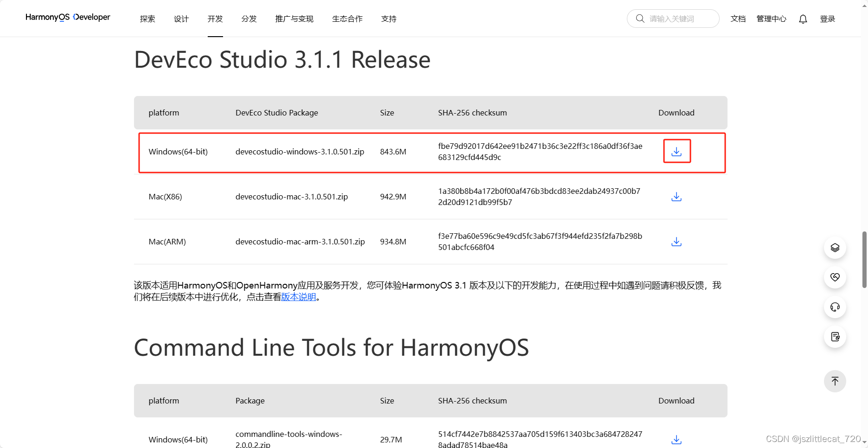The height and width of the screenshot is (448, 868).
Task: Open the 开发 menu
Action: point(215,19)
